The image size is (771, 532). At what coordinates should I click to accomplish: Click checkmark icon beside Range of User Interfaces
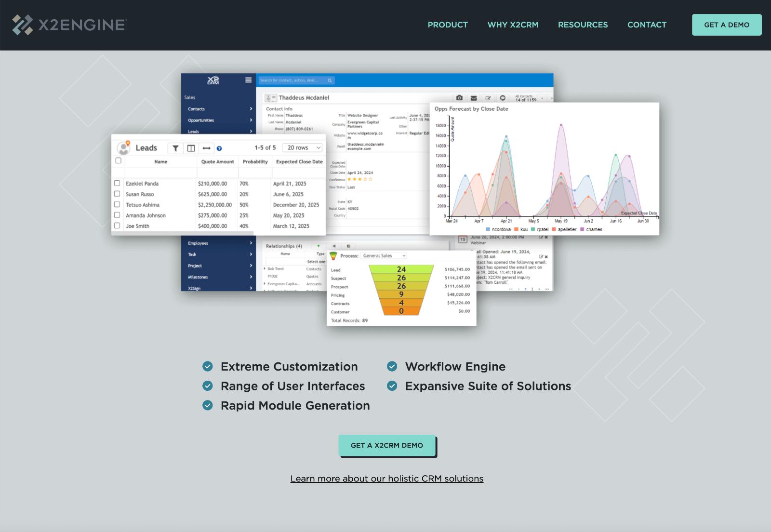coord(208,386)
